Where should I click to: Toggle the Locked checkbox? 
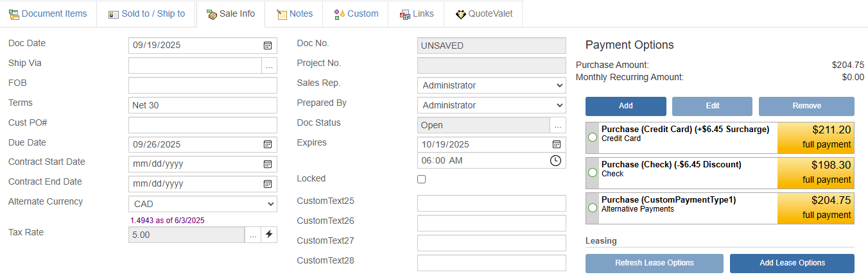422,180
